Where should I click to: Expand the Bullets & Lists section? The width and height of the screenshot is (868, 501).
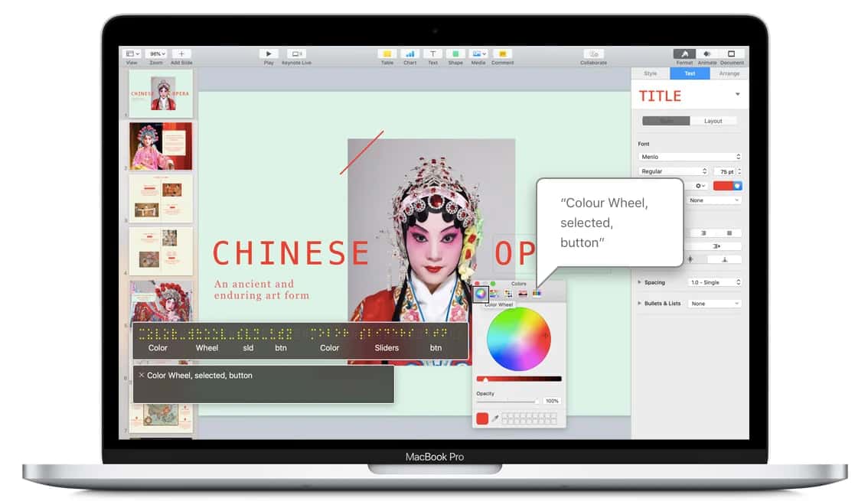point(639,303)
